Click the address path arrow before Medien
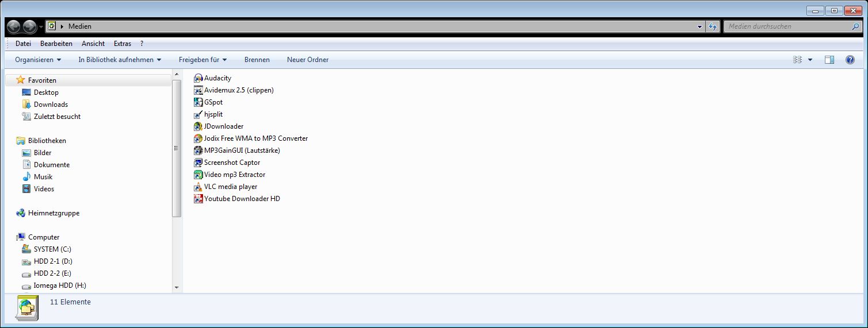868x328 pixels. click(x=62, y=26)
